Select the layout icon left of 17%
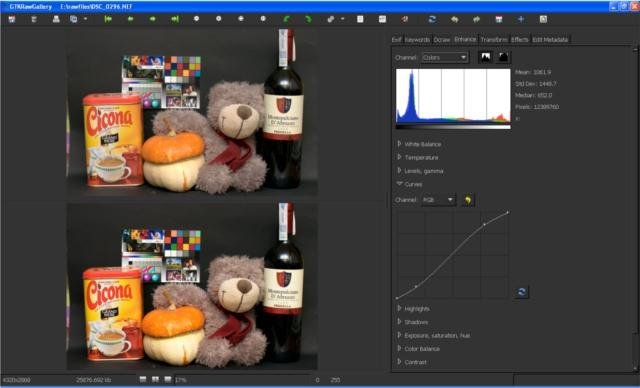640x388 pixels. point(168,379)
